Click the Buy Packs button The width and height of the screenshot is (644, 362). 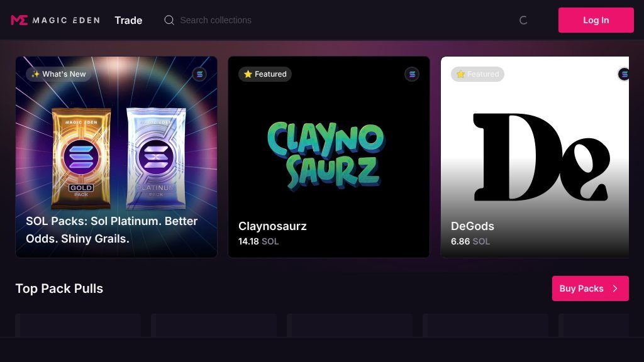click(590, 288)
